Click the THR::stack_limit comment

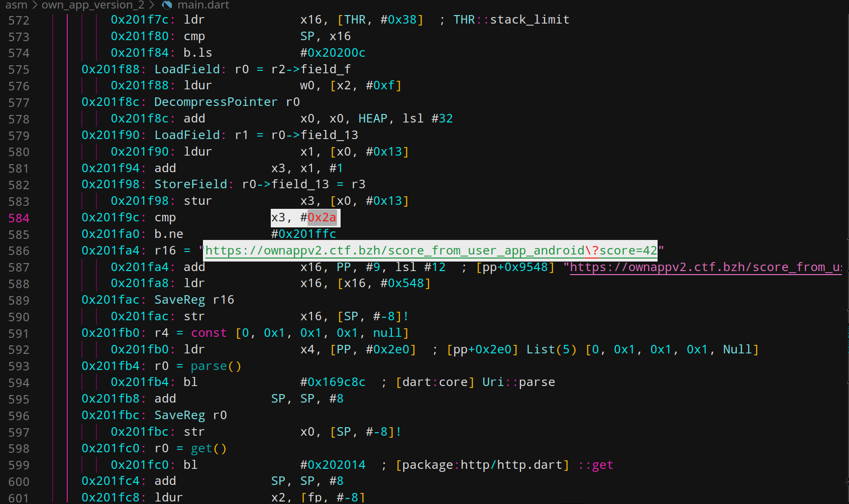pos(511,20)
